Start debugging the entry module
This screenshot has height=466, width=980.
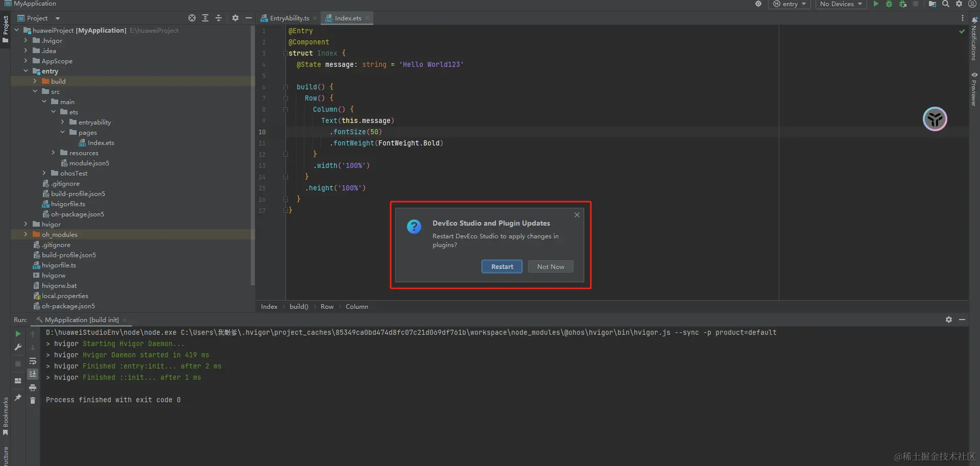[x=889, y=4]
